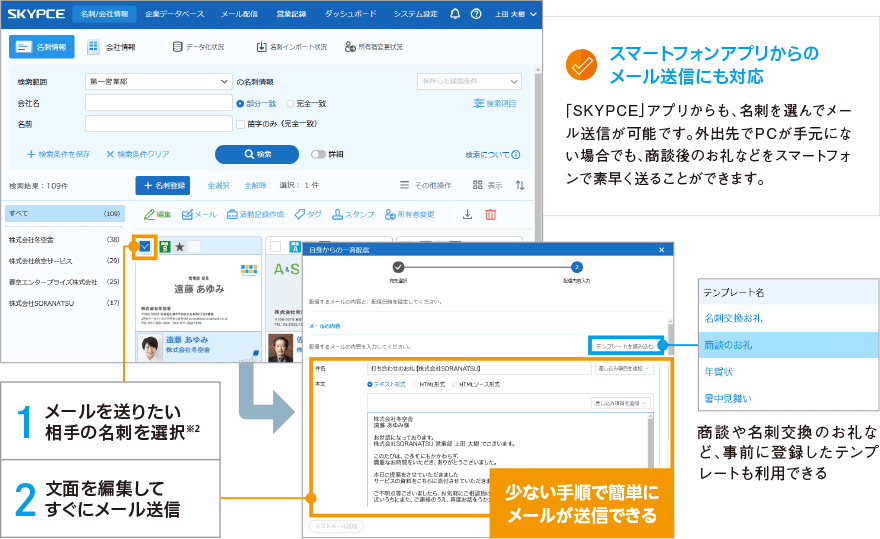Select HTML形式 radio in mail dialog
Image resolution: width=880 pixels, height=539 pixels.
coord(416,385)
